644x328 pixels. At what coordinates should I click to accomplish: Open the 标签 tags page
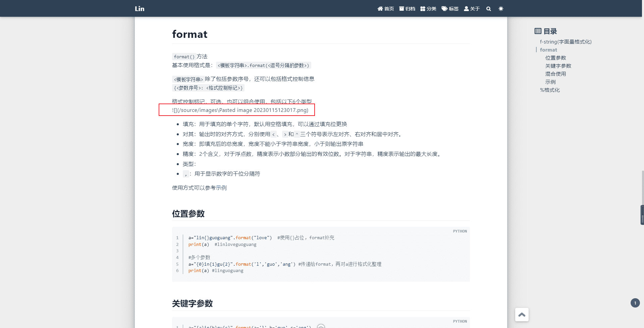450,9
